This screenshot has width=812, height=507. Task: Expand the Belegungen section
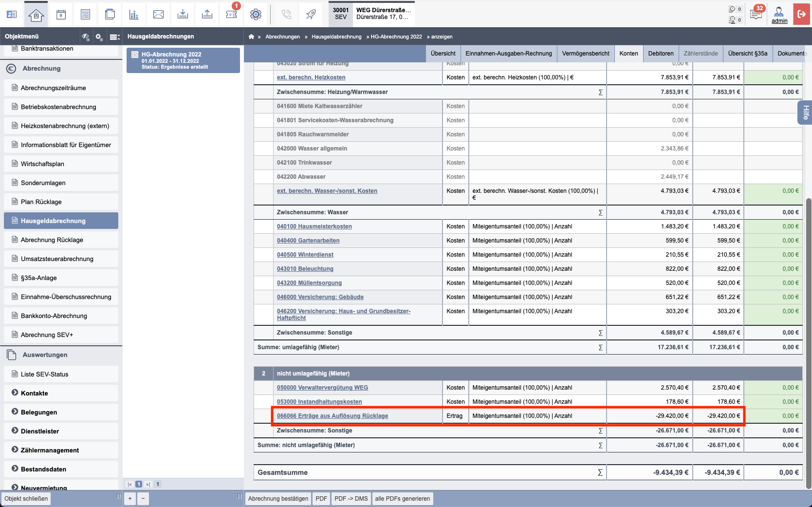point(61,412)
